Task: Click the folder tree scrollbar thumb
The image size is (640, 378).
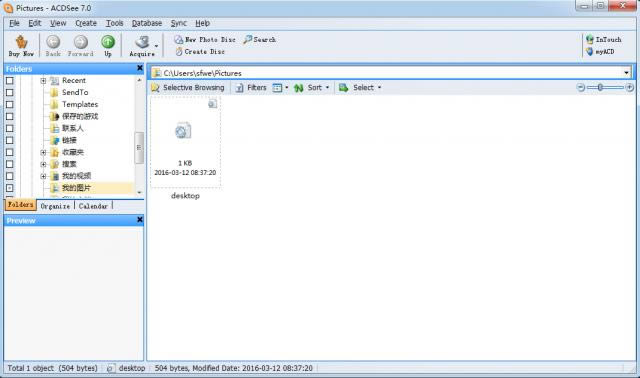Action: (x=139, y=147)
